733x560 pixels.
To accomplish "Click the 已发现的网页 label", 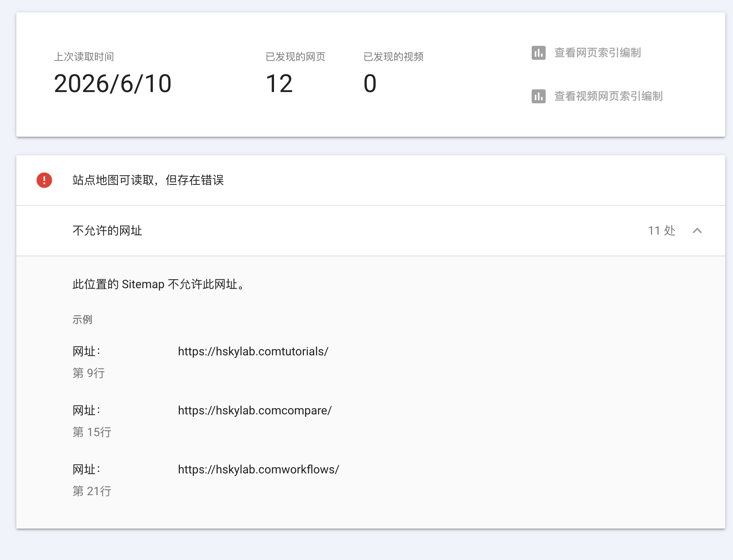I will (x=295, y=57).
